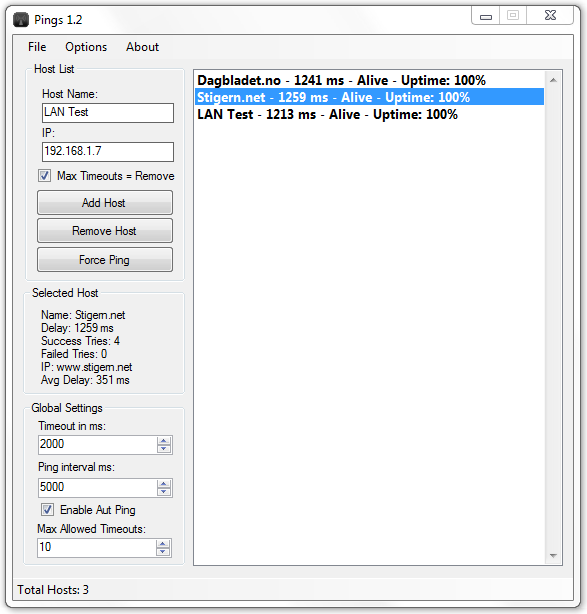This screenshot has width=587, height=614.
Task: Open the About menu
Action: 143,47
